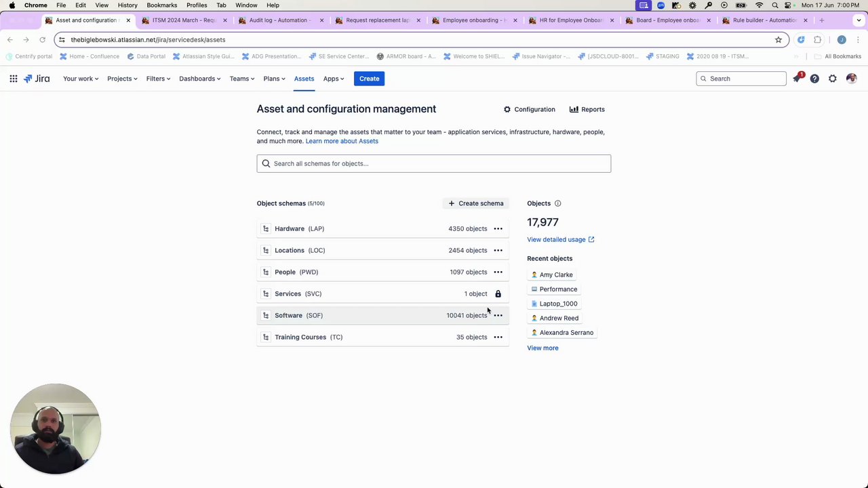
Task: Open the People schema more actions menu
Action: (498, 272)
